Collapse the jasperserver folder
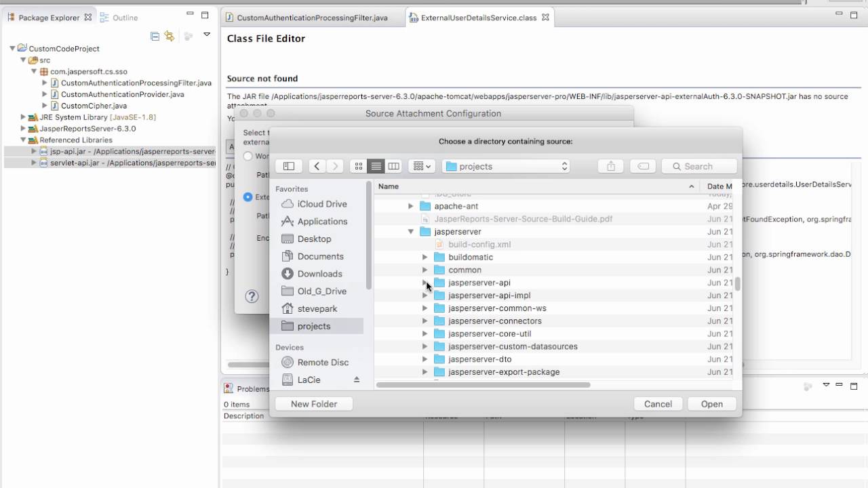Screen dimensions: 868x488 [x=410, y=232]
